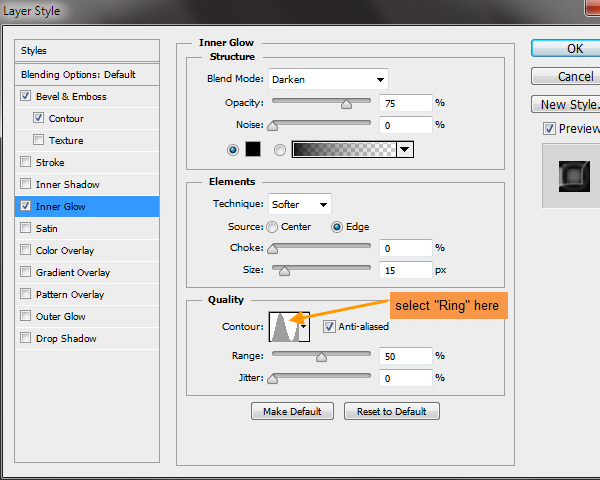The width and height of the screenshot is (600, 480).
Task: Click the Make Default button
Action: pos(292,411)
